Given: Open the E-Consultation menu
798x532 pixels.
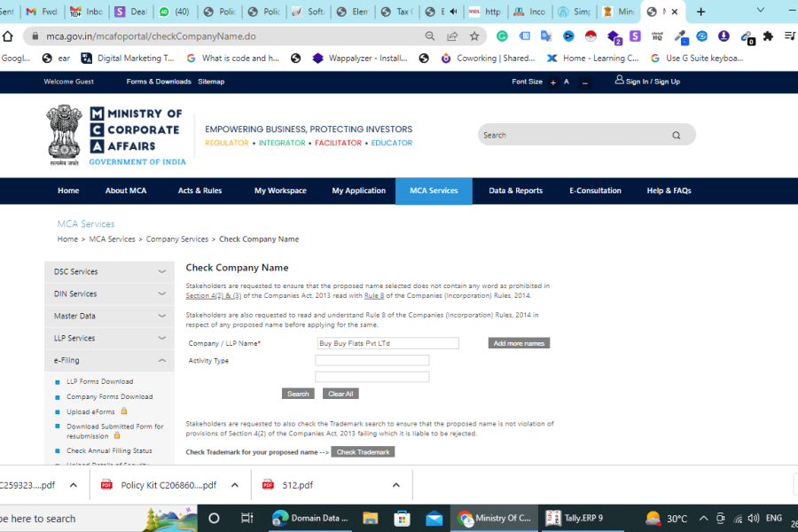Looking at the screenshot, I should pyautogui.click(x=595, y=191).
